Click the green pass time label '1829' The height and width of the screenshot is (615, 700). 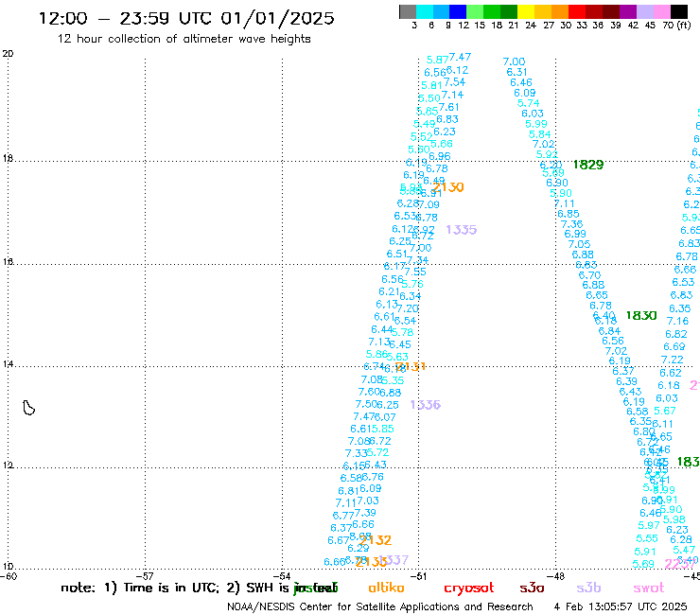pyautogui.click(x=588, y=165)
